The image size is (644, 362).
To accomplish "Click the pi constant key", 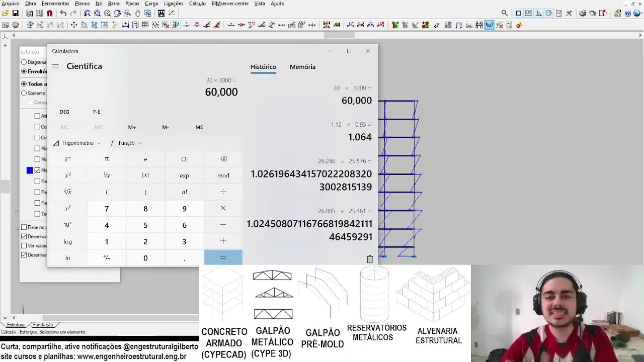I will point(107,159).
